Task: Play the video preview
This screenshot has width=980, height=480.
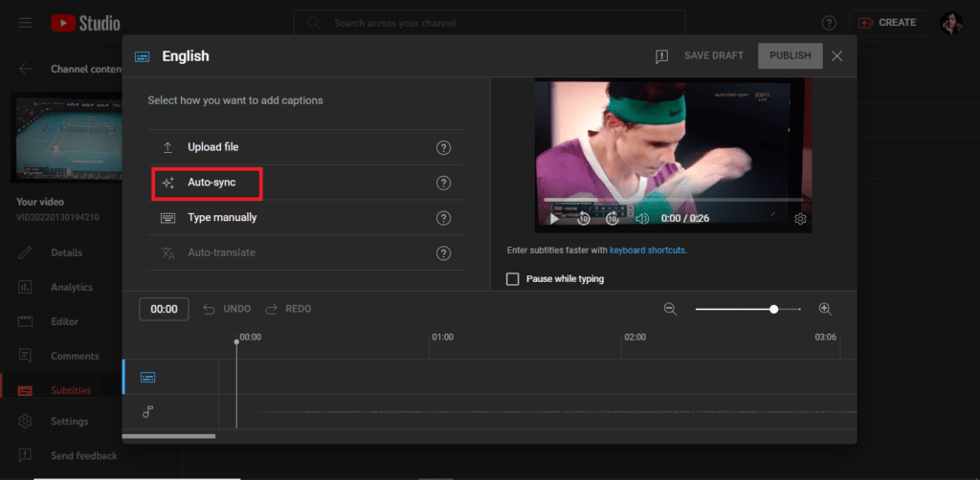Action: coord(554,218)
